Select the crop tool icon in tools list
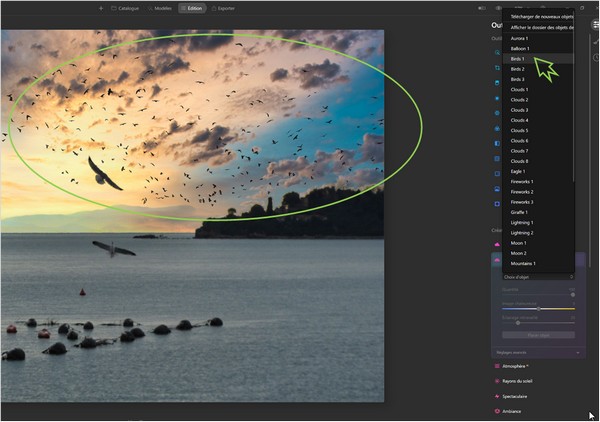600x422 pixels. [x=497, y=68]
